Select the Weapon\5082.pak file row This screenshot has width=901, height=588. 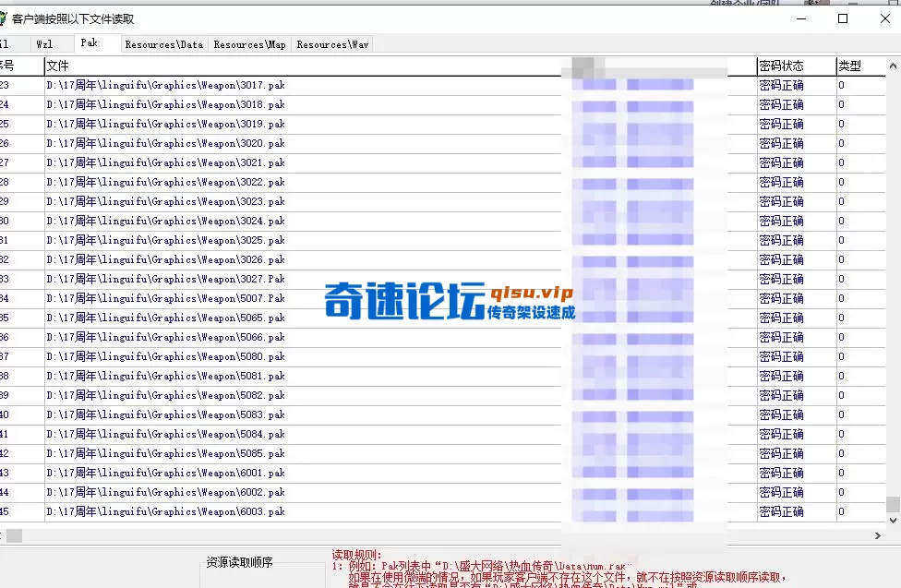tap(442, 395)
